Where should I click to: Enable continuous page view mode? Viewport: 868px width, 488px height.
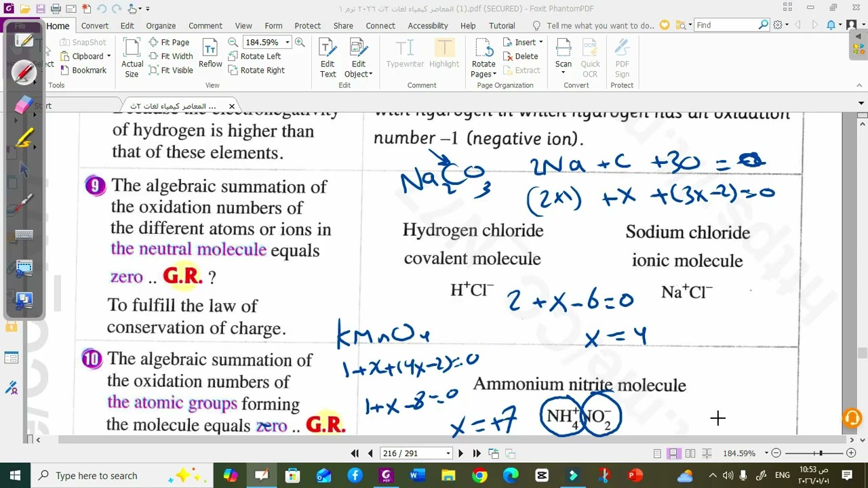[x=673, y=453]
